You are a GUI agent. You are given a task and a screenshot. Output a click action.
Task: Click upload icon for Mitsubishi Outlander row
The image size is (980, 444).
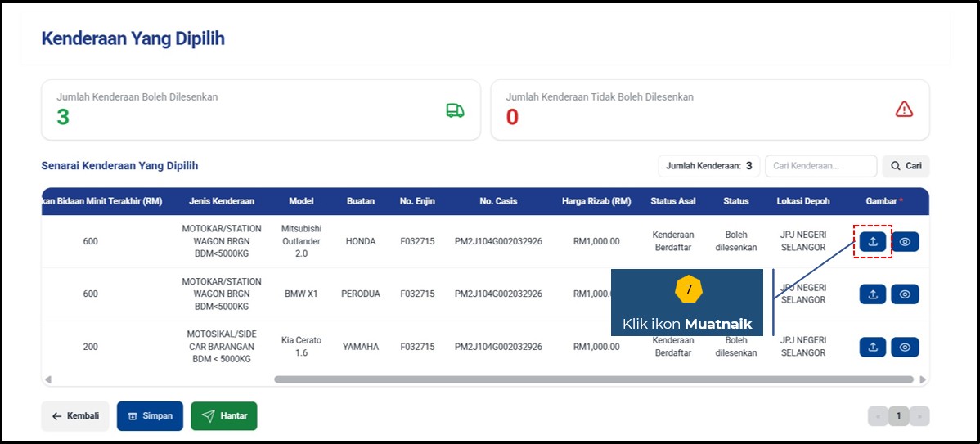[873, 242]
